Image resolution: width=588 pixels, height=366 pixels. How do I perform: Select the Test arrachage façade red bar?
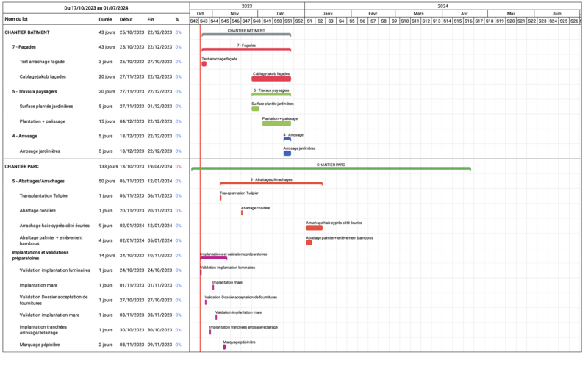click(204, 64)
